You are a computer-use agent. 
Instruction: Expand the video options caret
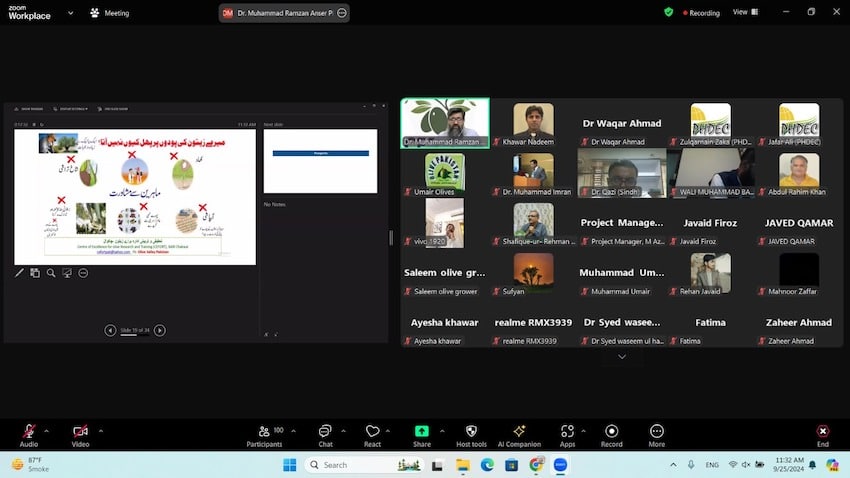click(100, 431)
